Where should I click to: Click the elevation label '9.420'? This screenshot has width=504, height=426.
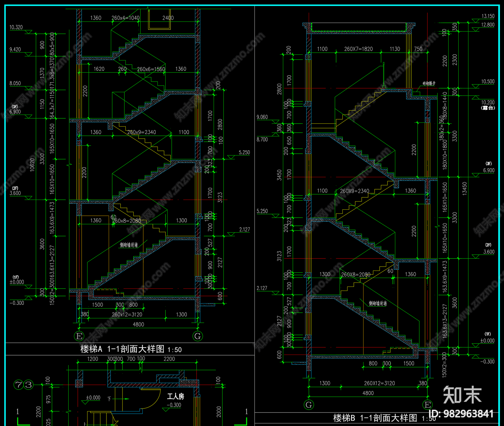click(15, 49)
